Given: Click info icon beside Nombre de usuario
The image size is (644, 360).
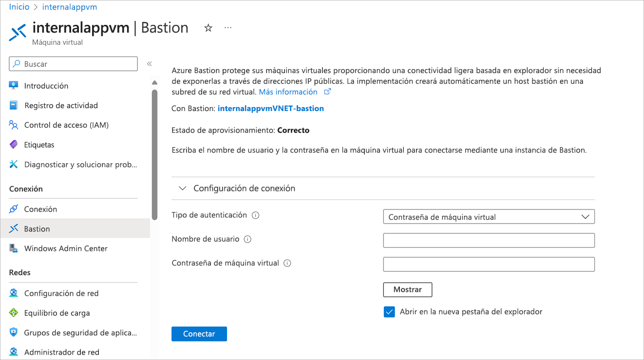Looking at the screenshot, I should 247,239.
